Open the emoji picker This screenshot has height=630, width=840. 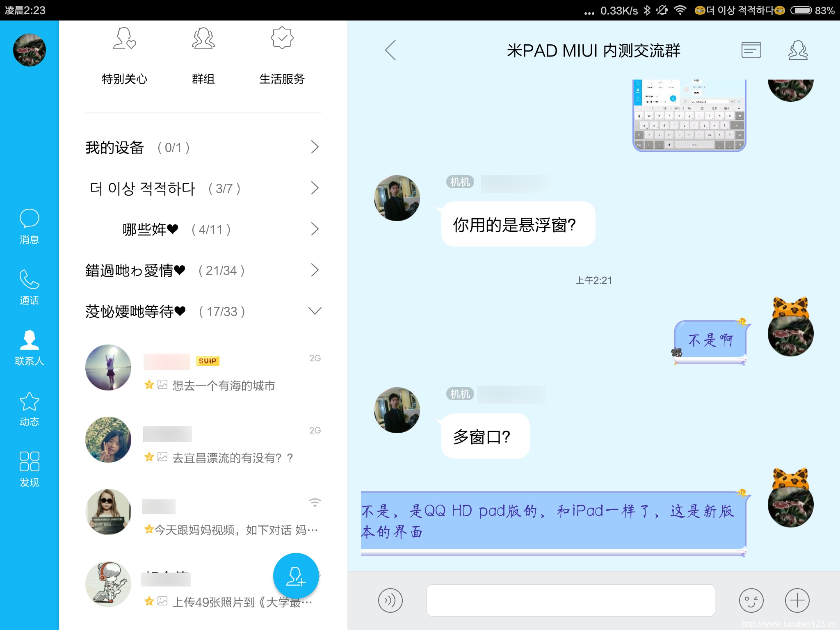pos(751,600)
